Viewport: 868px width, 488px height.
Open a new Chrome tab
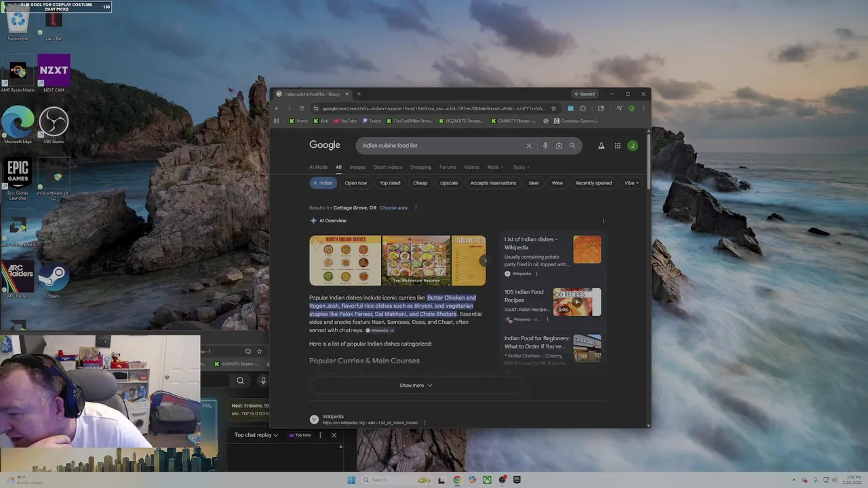(x=359, y=94)
